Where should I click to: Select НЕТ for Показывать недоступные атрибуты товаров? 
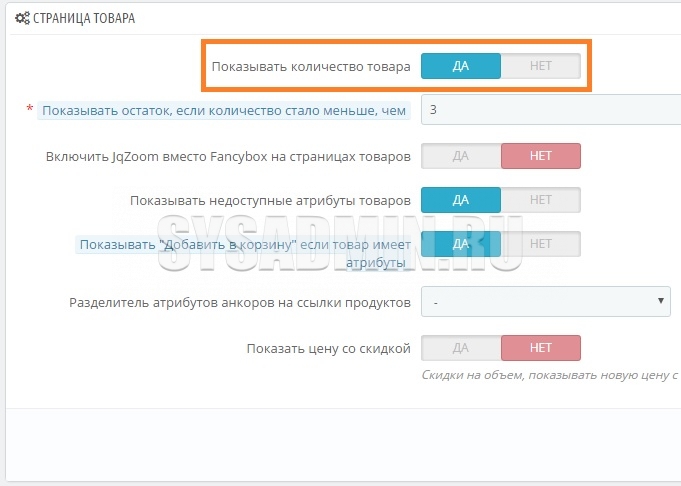(541, 200)
